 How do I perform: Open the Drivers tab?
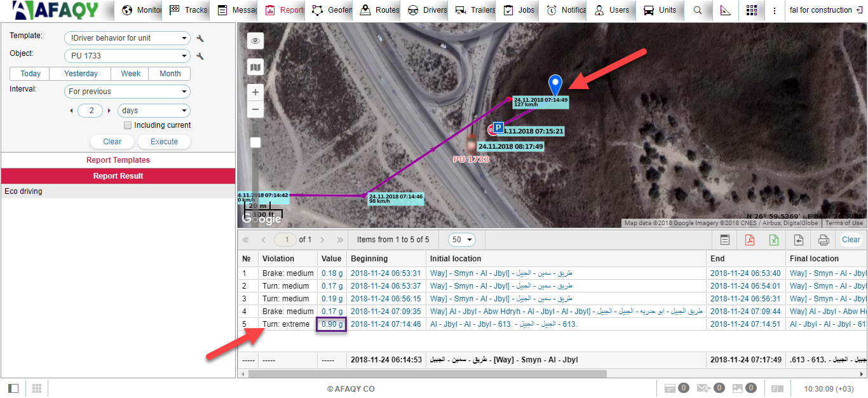(428, 10)
